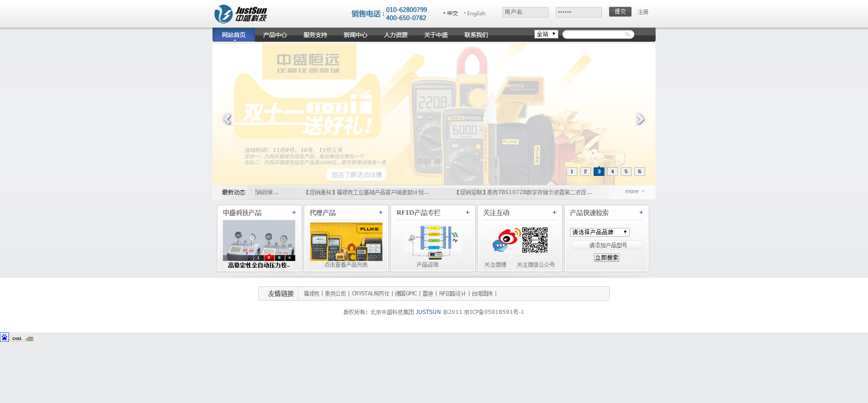Advance to the next banner slide arrow

[x=640, y=119]
